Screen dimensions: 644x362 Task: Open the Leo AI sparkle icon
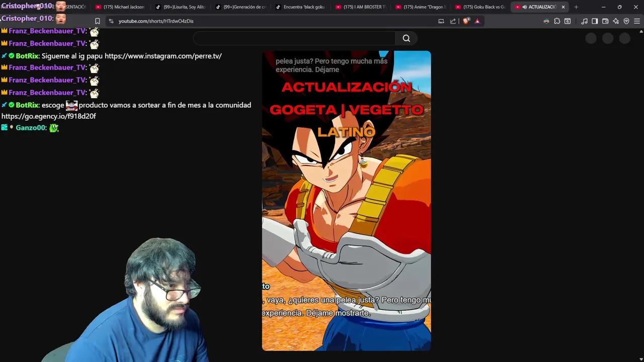tap(616, 21)
